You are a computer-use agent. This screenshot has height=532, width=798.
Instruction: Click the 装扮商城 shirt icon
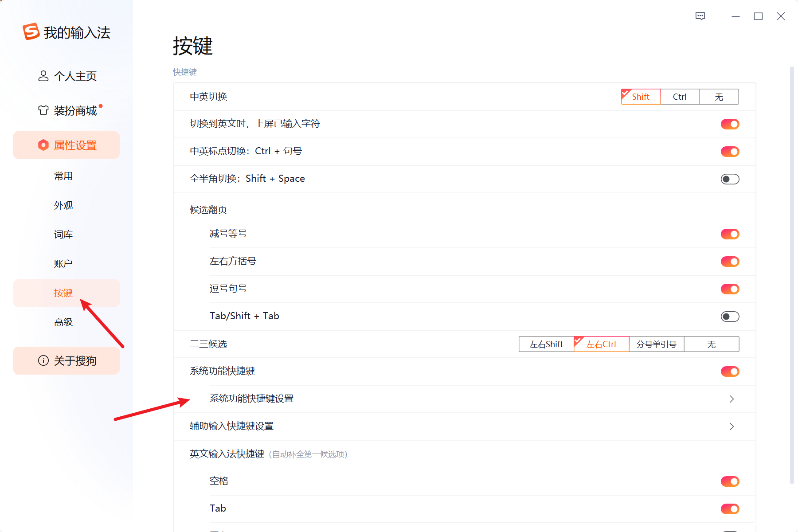click(43, 110)
